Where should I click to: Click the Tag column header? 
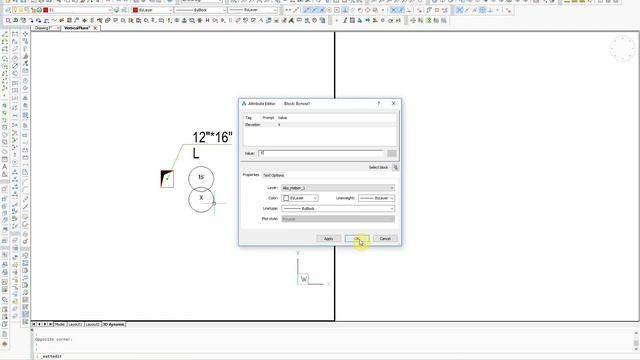(x=249, y=118)
